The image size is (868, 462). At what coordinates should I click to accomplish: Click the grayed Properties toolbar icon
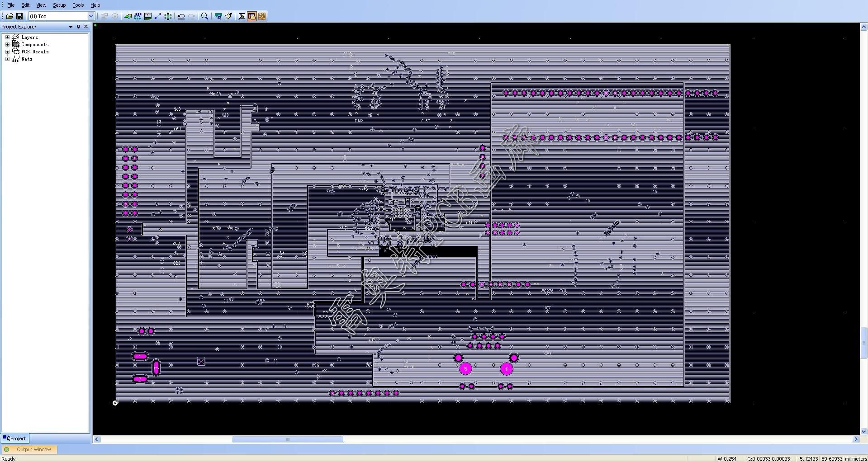[104, 16]
